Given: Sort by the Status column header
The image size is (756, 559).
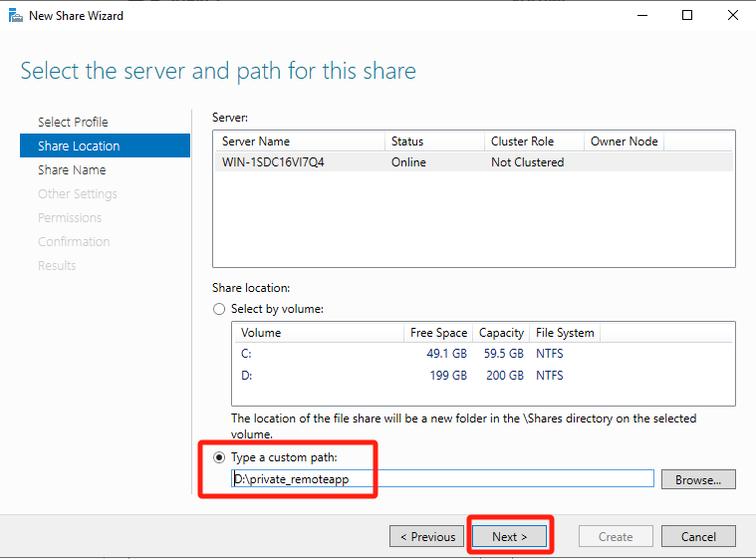Looking at the screenshot, I should pos(432,141).
